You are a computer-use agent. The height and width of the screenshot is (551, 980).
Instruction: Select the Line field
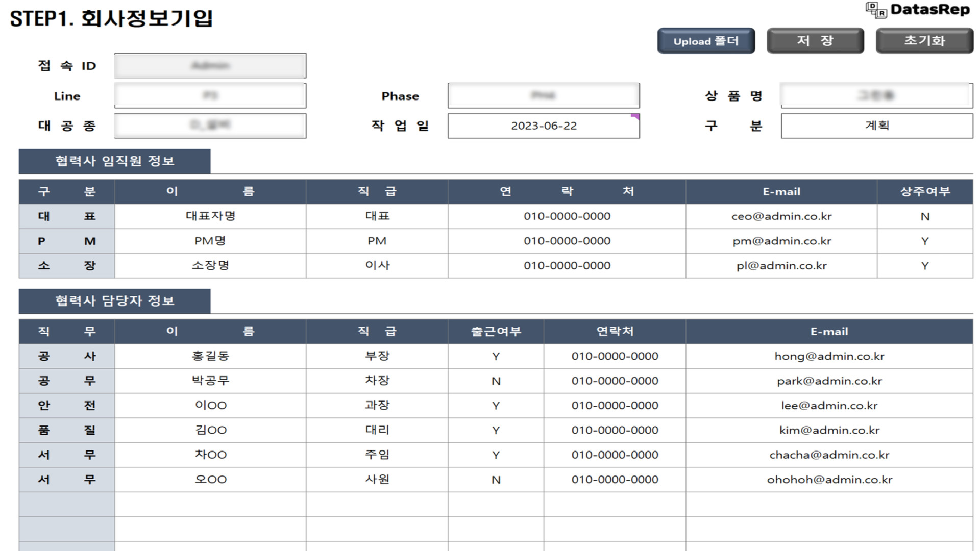click(x=210, y=95)
